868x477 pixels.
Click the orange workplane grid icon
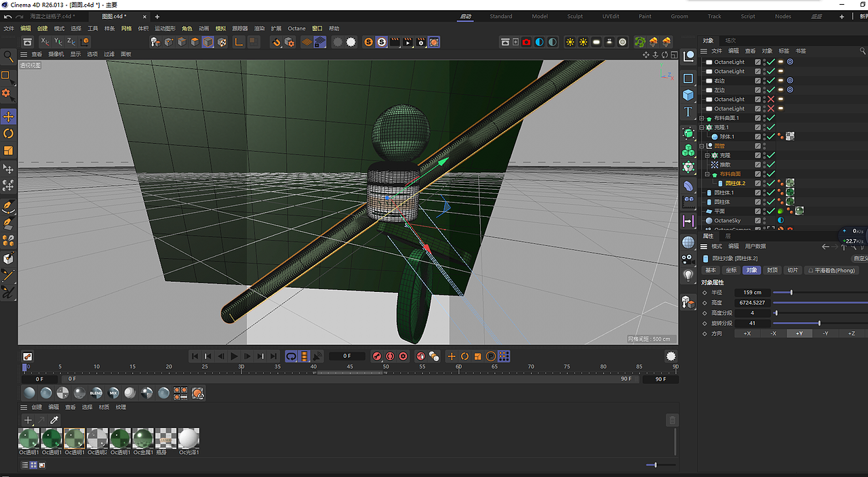coord(307,42)
